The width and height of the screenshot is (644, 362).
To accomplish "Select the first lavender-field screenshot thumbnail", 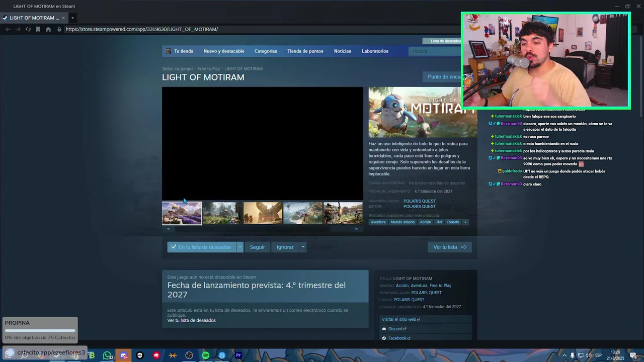I will [182, 213].
